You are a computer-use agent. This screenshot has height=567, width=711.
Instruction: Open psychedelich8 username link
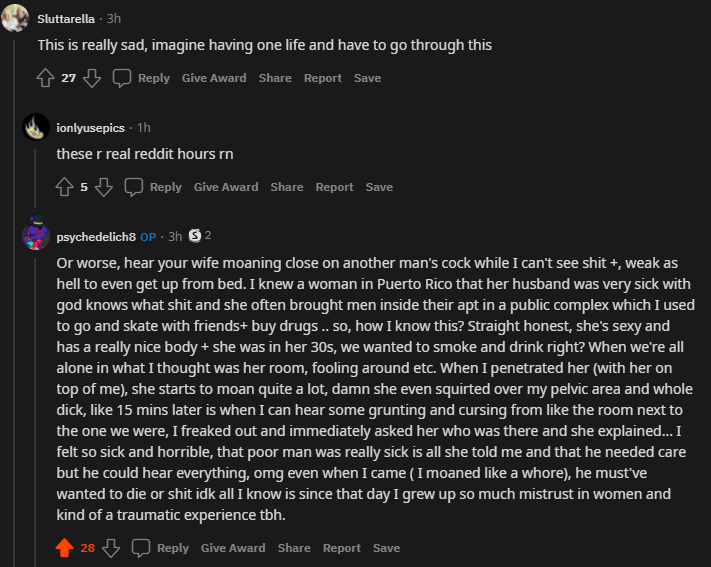pos(96,237)
